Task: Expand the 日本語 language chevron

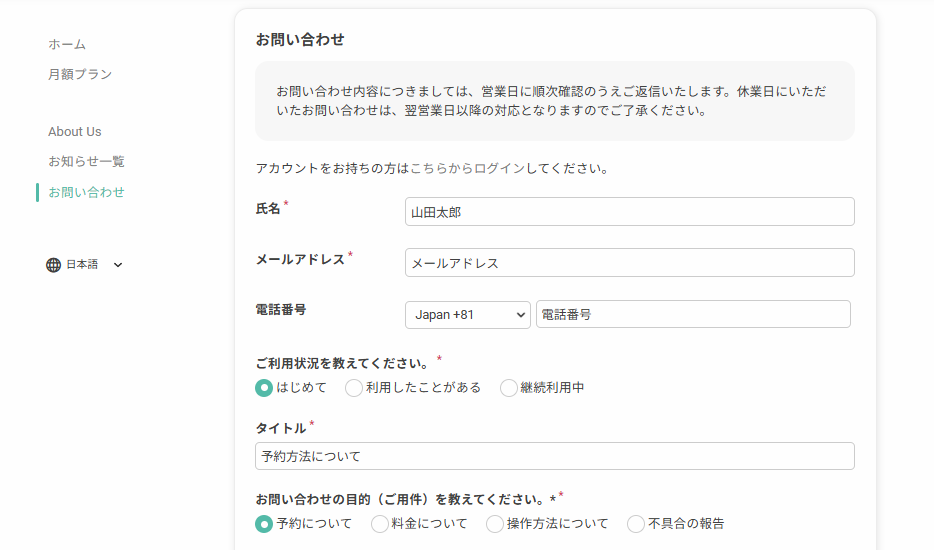Action: point(118,265)
